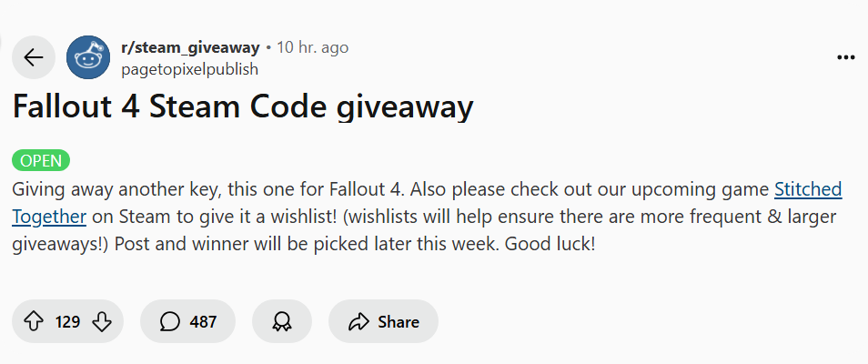Click the back arrow button
The width and height of the screenshot is (868, 364).
34,58
